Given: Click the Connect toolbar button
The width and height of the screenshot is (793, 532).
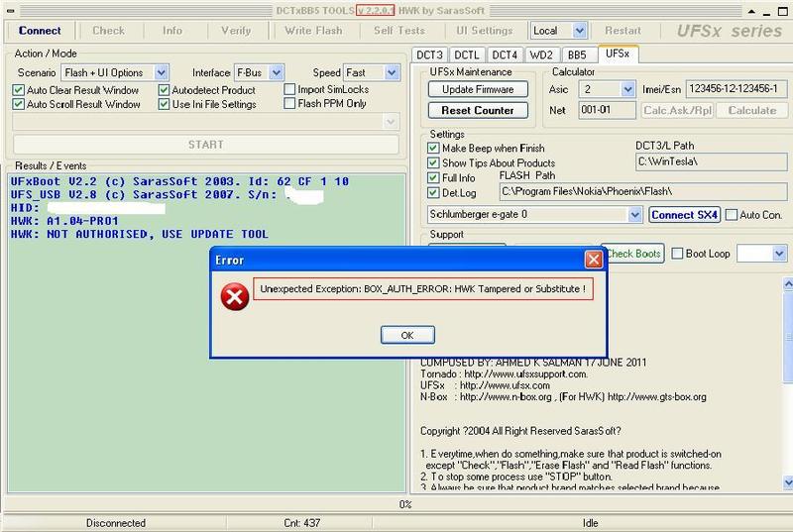Looking at the screenshot, I should tap(40, 31).
